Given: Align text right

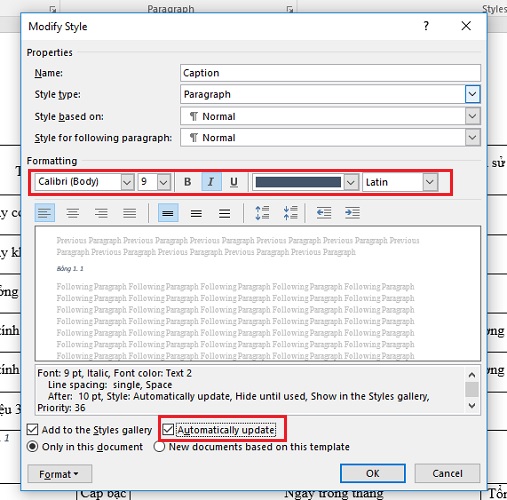Looking at the screenshot, I should (x=101, y=213).
